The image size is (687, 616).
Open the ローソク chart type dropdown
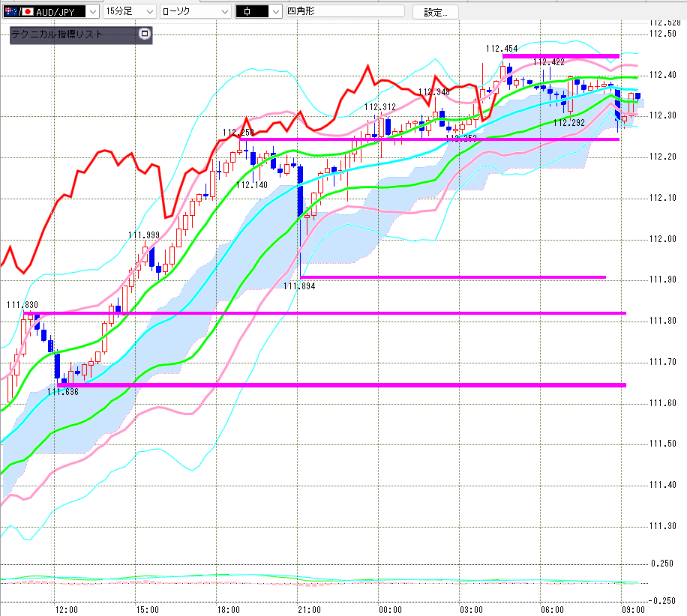(196, 12)
